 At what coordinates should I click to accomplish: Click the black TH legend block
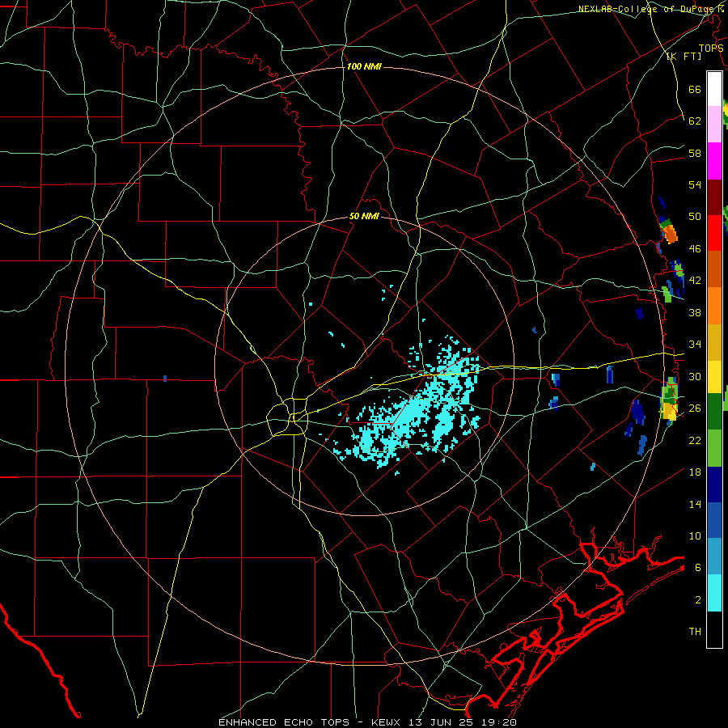point(714,629)
